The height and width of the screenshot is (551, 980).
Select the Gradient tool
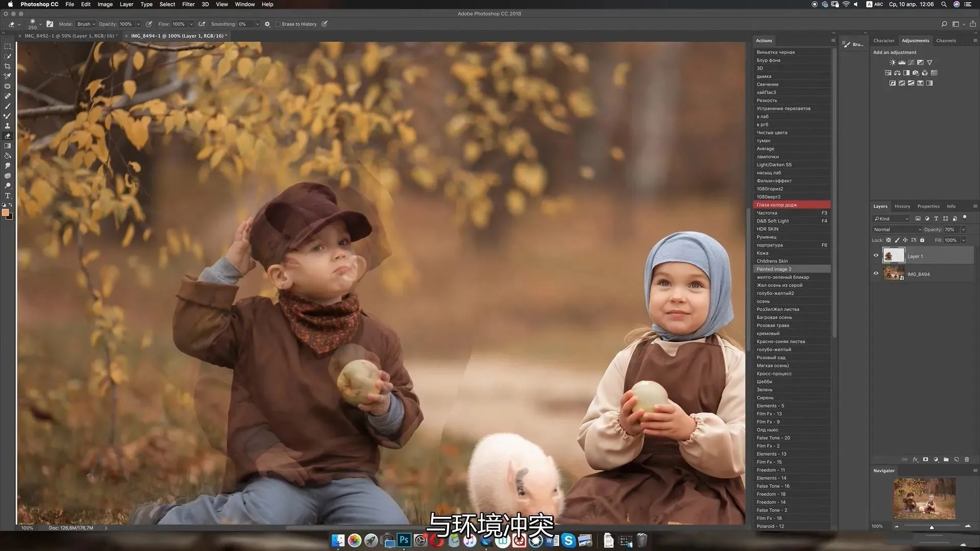(x=8, y=146)
